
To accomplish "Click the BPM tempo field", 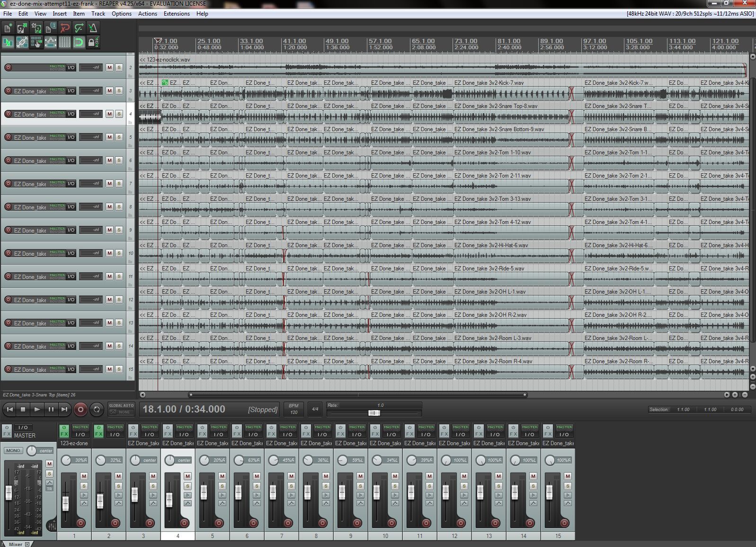I will (x=294, y=409).
